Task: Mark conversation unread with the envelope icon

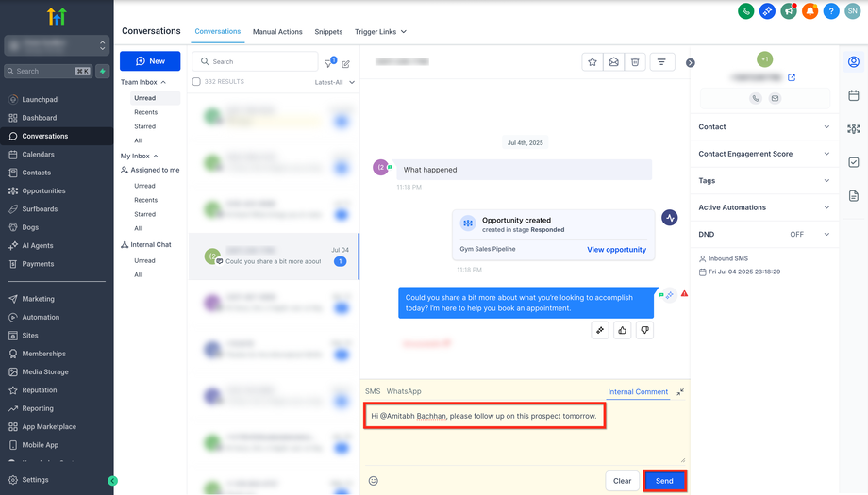Action: pyautogui.click(x=614, y=62)
